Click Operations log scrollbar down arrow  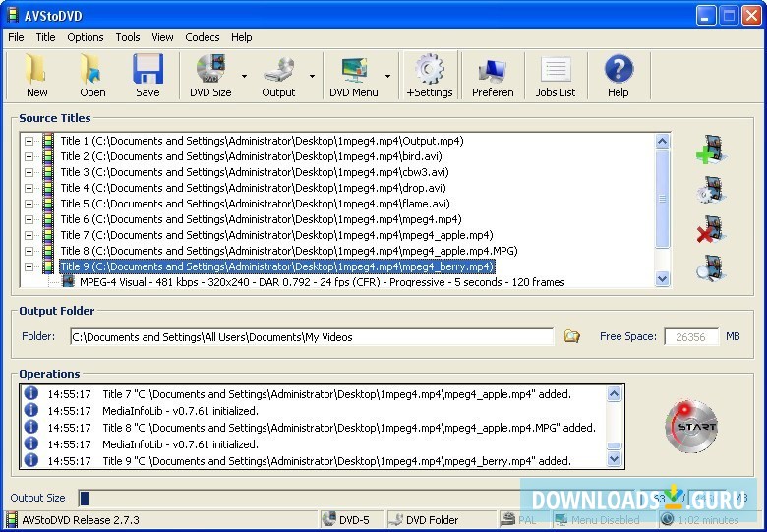coord(614,459)
